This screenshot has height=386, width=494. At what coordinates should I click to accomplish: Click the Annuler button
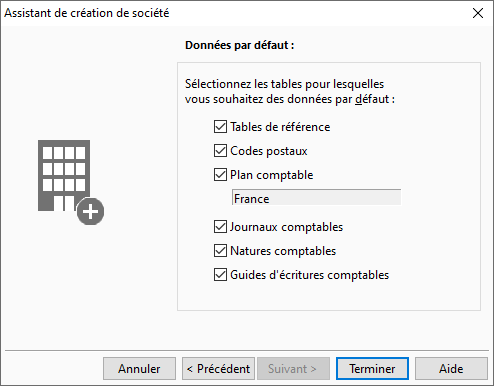pos(139,369)
